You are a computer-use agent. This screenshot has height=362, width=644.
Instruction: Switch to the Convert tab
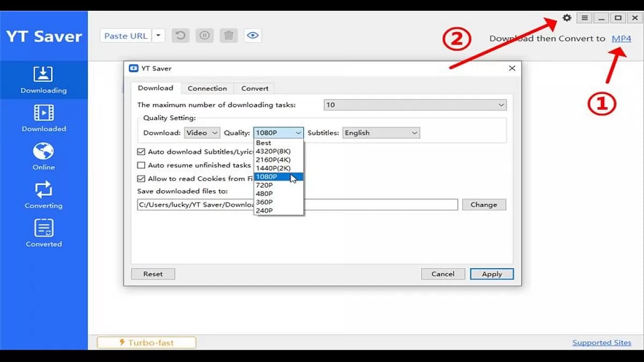tap(254, 88)
